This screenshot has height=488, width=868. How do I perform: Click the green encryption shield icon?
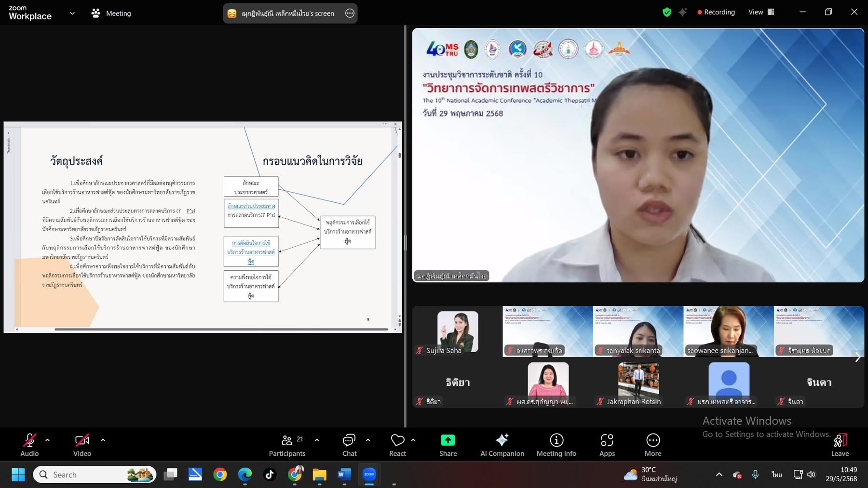667,12
